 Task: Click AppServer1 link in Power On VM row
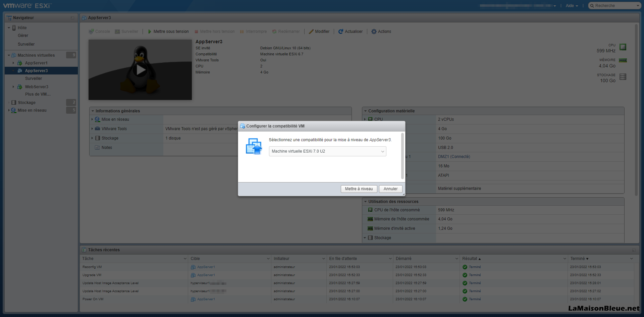click(206, 299)
